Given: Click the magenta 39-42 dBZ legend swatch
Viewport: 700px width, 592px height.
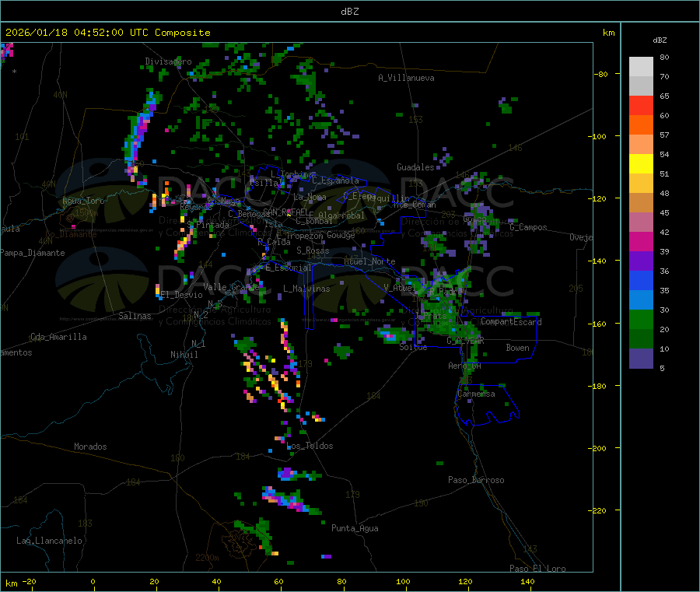Looking at the screenshot, I should click(x=641, y=241).
